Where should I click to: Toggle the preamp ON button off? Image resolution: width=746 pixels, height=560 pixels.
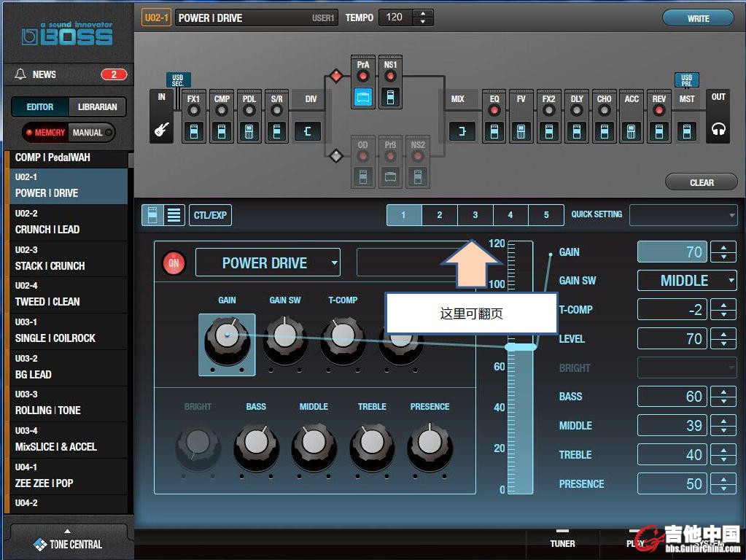pos(174,263)
